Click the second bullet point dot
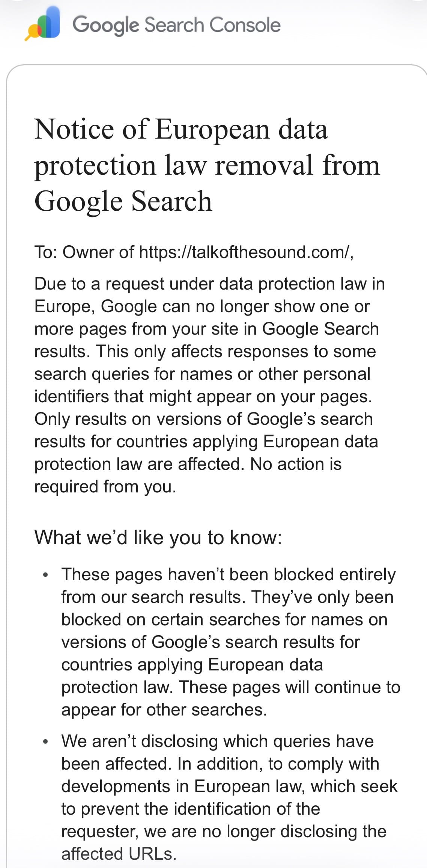 pyautogui.click(x=46, y=742)
